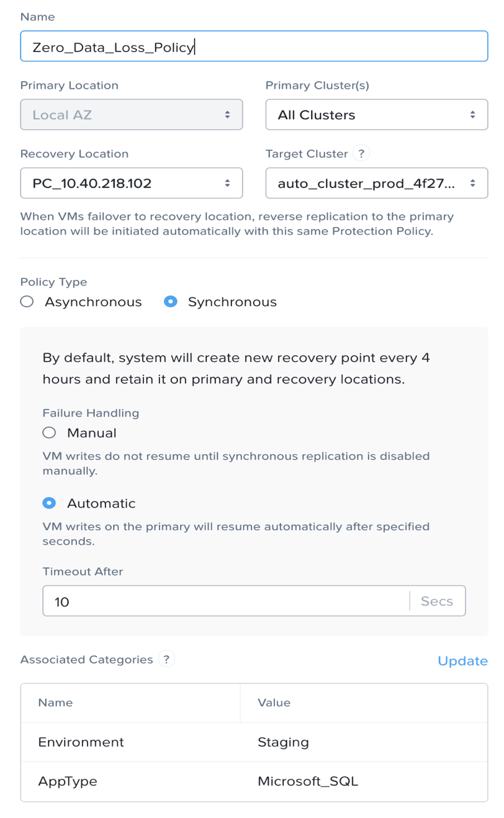Open the Target Cluster auto_cluster_prod dropdown
Screen dimensions: 504x818
point(377,183)
